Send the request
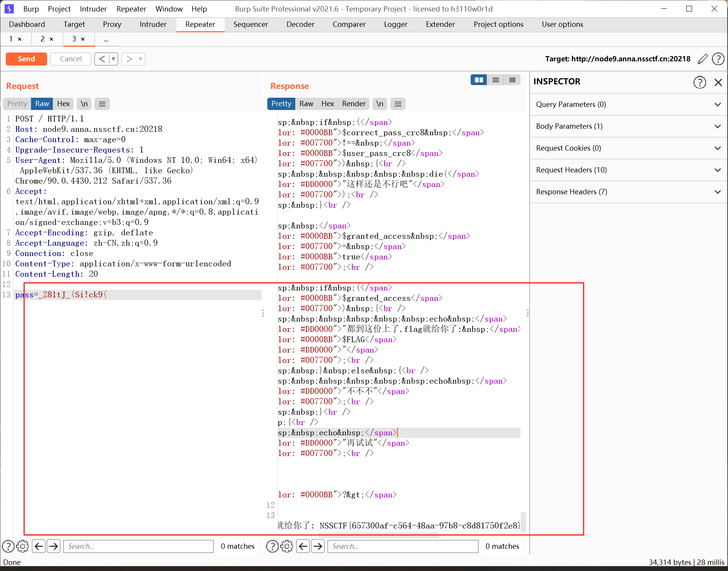Screen dimensions: 728x571 [26, 59]
